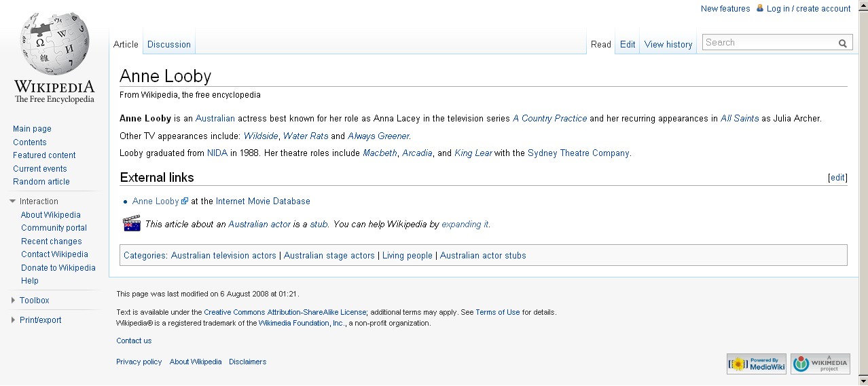Click the user icon beside Log in

click(760, 8)
